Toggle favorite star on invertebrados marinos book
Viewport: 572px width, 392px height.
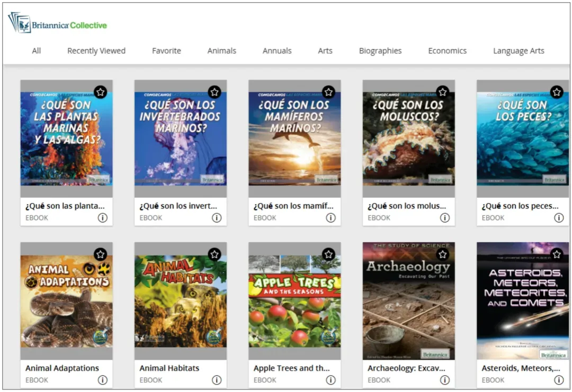[215, 92]
